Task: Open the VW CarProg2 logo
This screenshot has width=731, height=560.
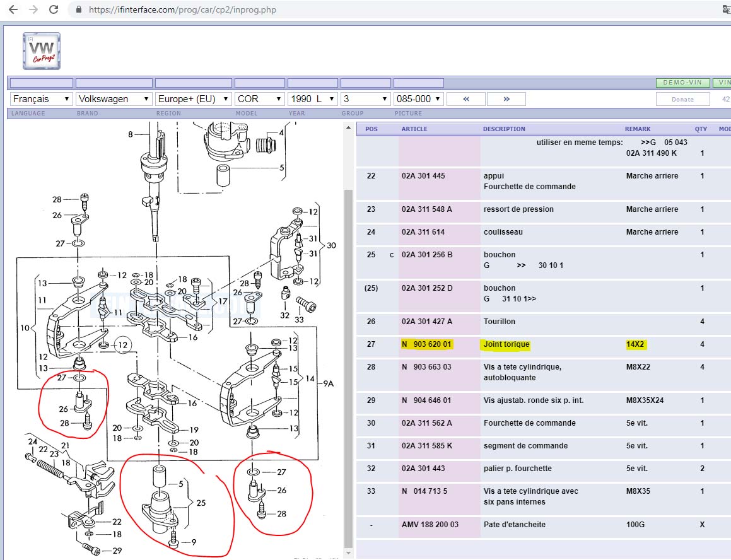Action: [x=42, y=51]
